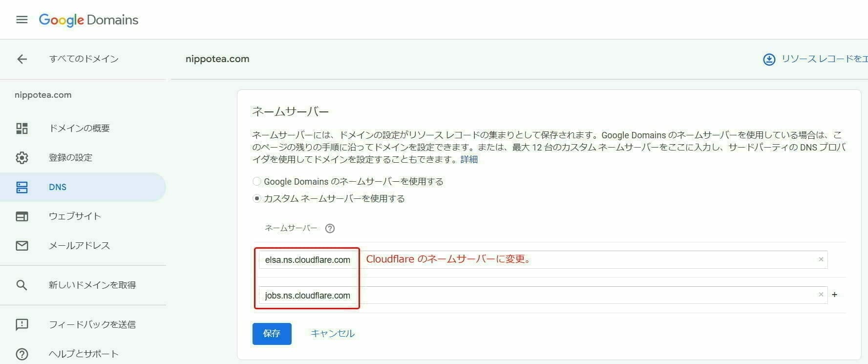Click the メールアドレス envelope icon
Viewport: 868px width, 364px height.
[22, 246]
